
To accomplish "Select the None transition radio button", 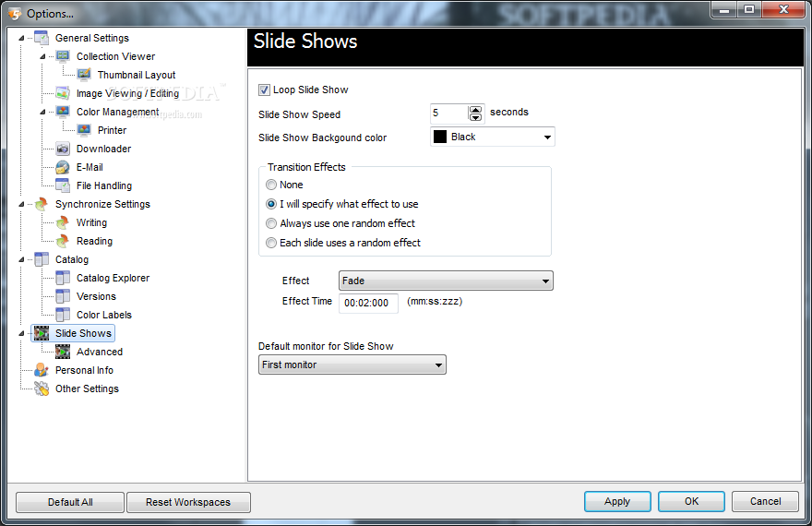I will click(x=271, y=185).
